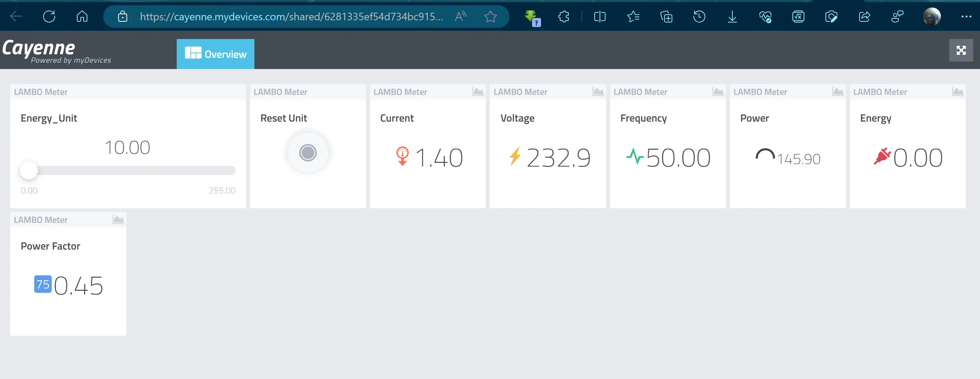Open chart for Current widget
980x379 pixels.
(478, 91)
